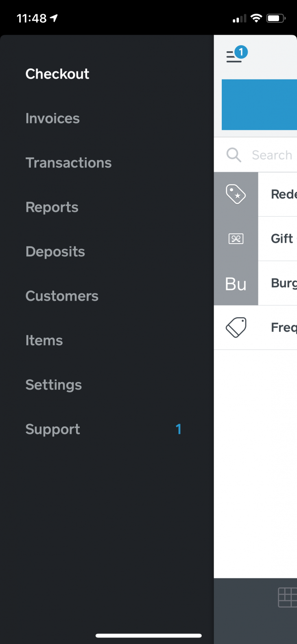Open Invoices in the navigation menu
The height and width of the screenshot is (644, 297).
52,119
